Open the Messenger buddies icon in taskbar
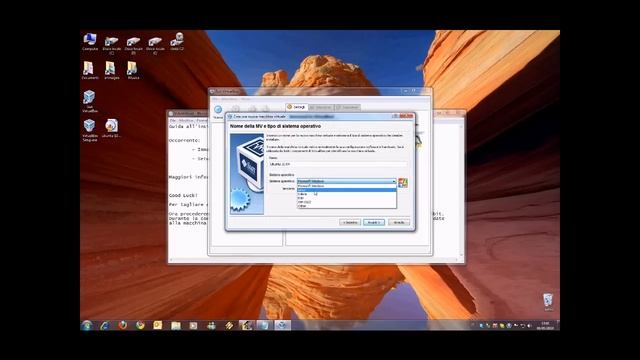Viewport: 640px width, 360px height. (x=211, y=325)
